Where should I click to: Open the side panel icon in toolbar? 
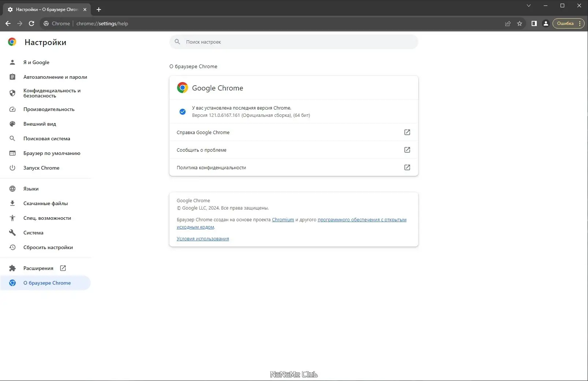point(534,23)
